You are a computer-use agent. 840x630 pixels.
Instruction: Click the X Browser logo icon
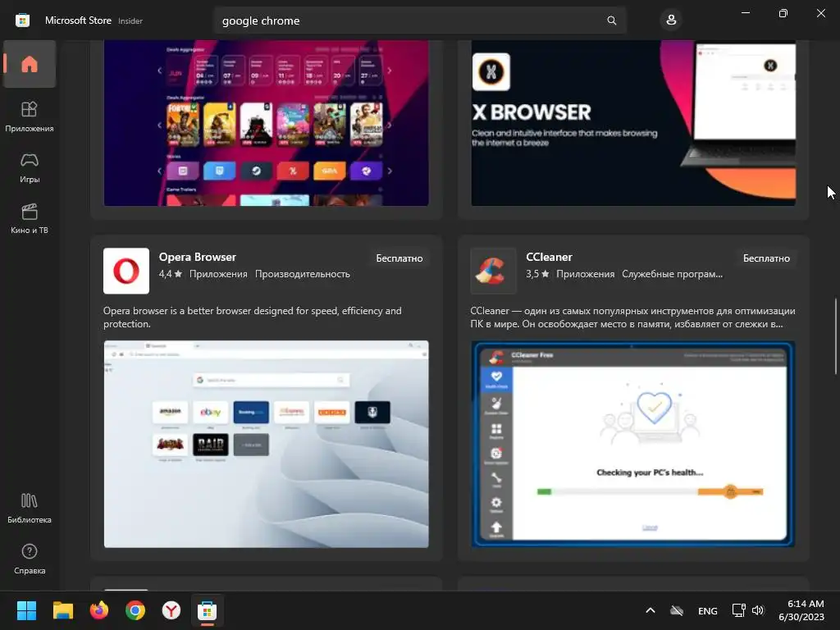pos(491,72)
